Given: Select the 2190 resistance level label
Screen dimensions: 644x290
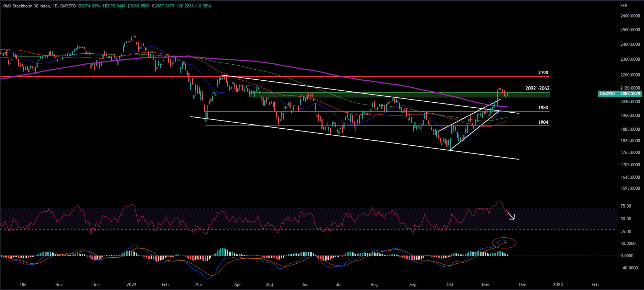Looking at the screenshot, I should click(543, 73).
